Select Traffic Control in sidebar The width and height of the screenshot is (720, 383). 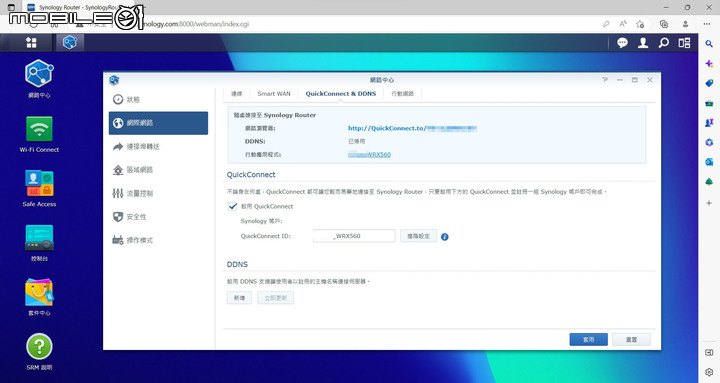158,193
